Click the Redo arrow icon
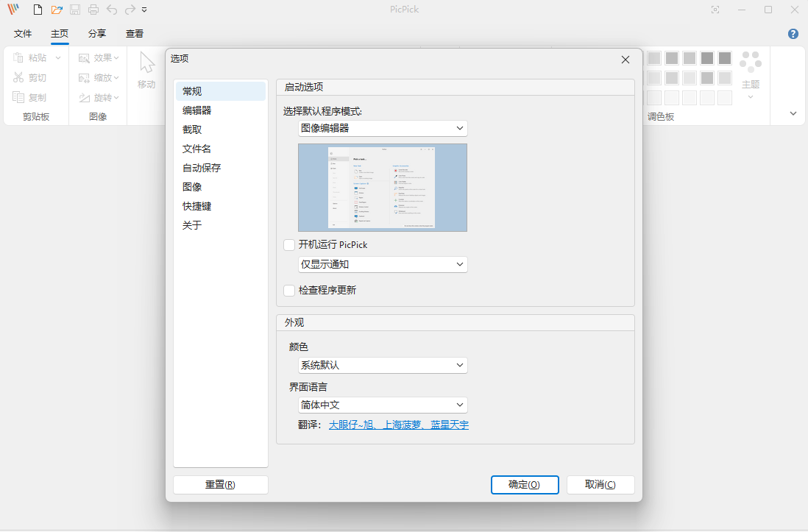Screen dimensions: 808x532 (130, 10)
